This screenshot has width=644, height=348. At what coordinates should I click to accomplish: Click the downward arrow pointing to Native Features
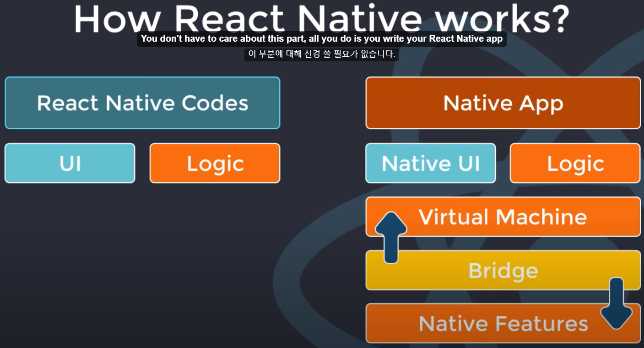click(616, 304)
